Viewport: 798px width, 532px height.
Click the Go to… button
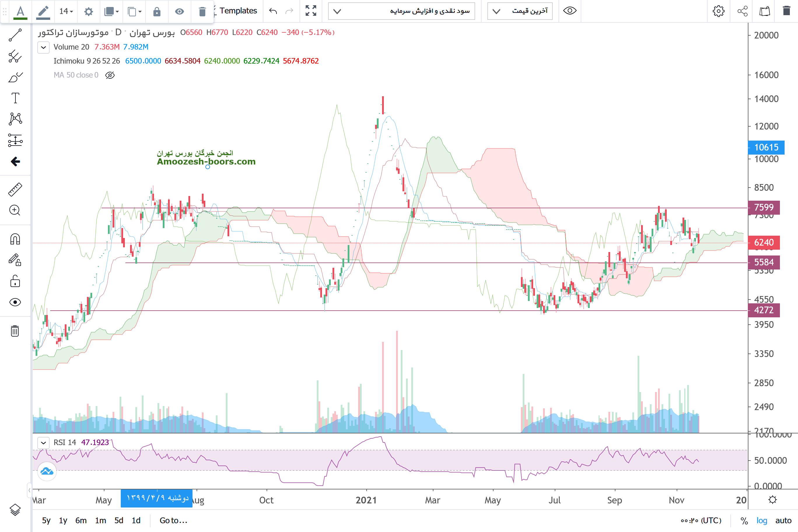tap(173, 520)
